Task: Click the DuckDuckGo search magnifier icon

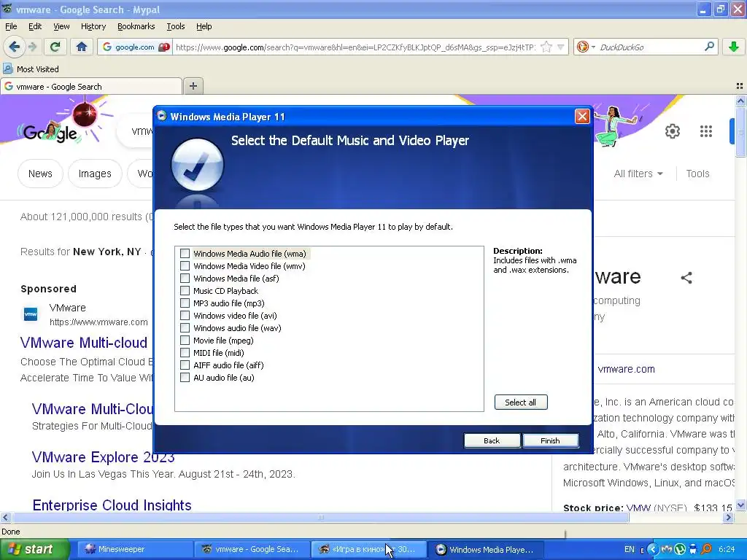Action: [x=709, y=47]
